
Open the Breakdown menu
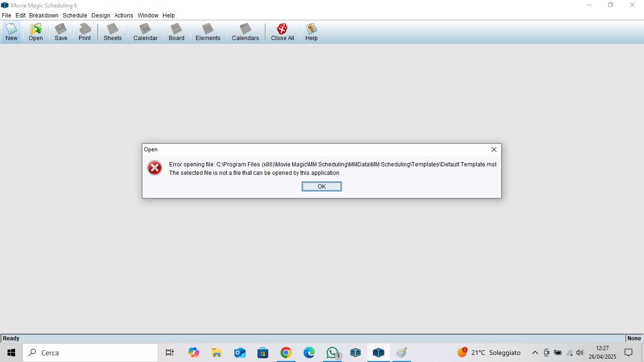(44, 16)
